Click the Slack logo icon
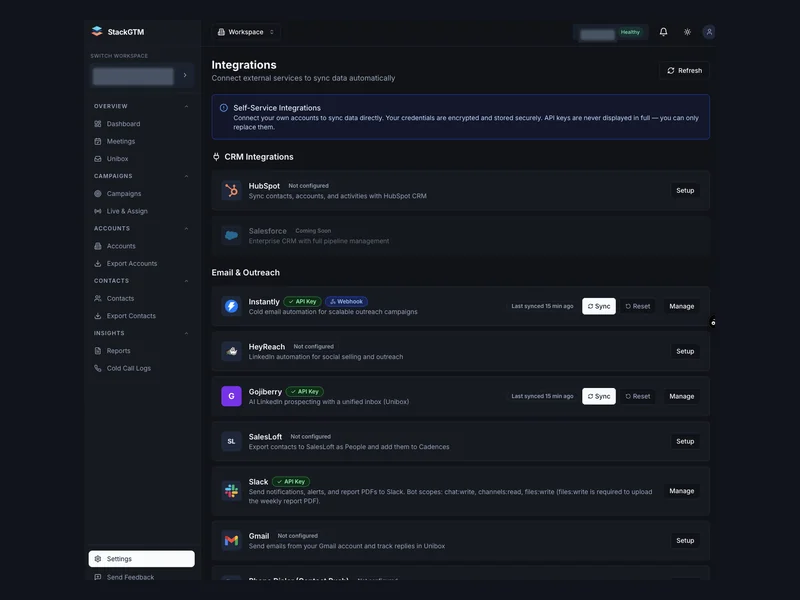The image size is (800, 600). (x=232, y=491)
